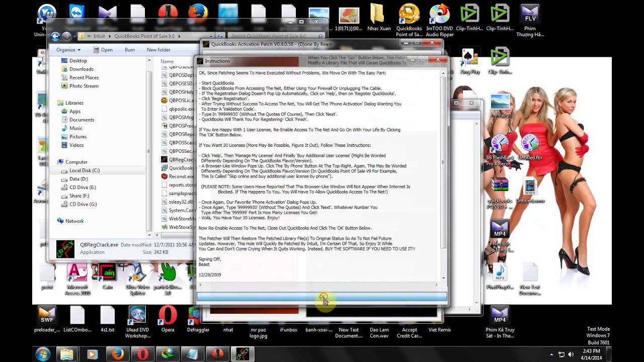Click the Explorer search box

[x=276, y=36]
